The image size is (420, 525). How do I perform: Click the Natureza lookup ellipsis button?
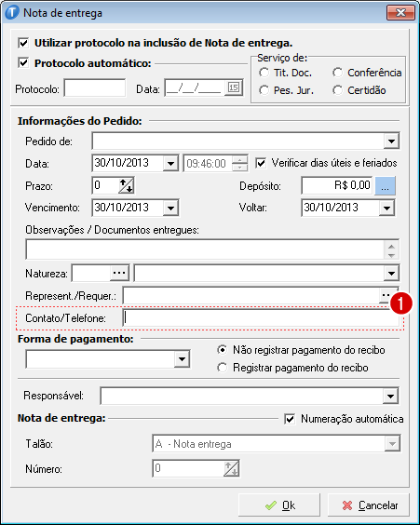tap(119, 274)
